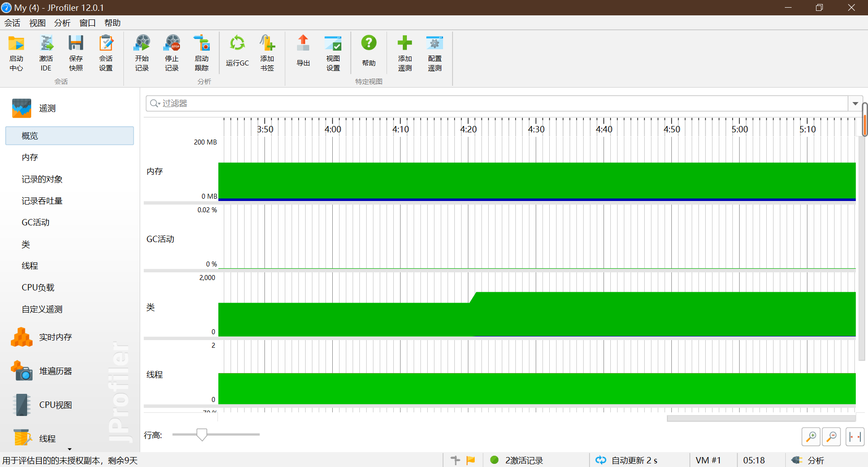Screen dimensions: 868x467
Task: Click the 过滤器 search options icon
Action: click(x=155, y=103)
